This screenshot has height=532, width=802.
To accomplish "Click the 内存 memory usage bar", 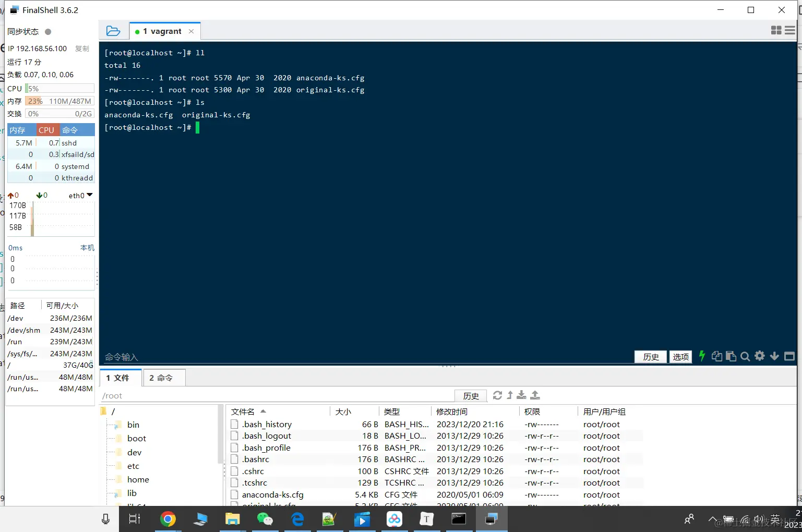I will pyautogui.click(x=59, y=101).
